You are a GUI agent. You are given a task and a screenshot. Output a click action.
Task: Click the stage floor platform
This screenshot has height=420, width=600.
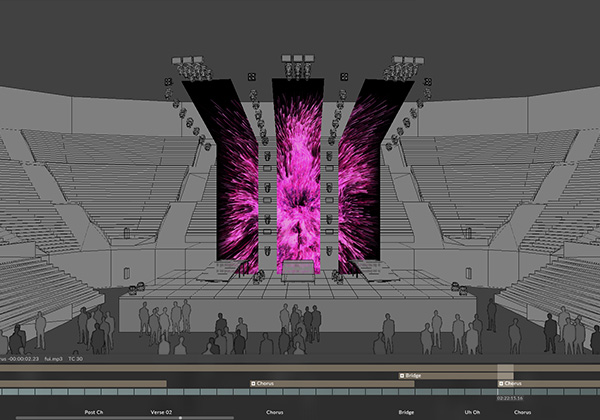point(300,290)
